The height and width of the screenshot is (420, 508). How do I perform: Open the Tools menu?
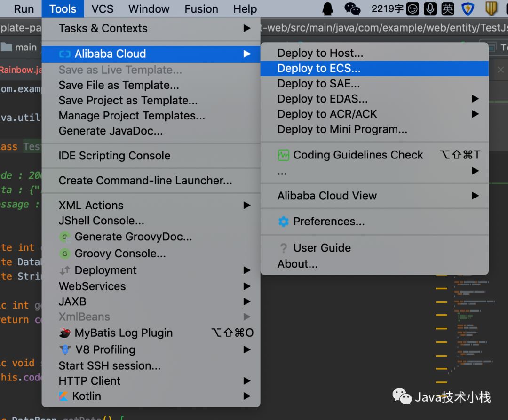(x=63, y=9)
